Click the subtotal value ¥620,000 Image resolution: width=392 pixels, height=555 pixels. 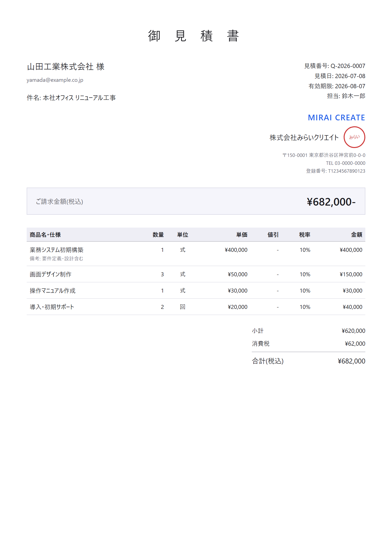point(353,331)
